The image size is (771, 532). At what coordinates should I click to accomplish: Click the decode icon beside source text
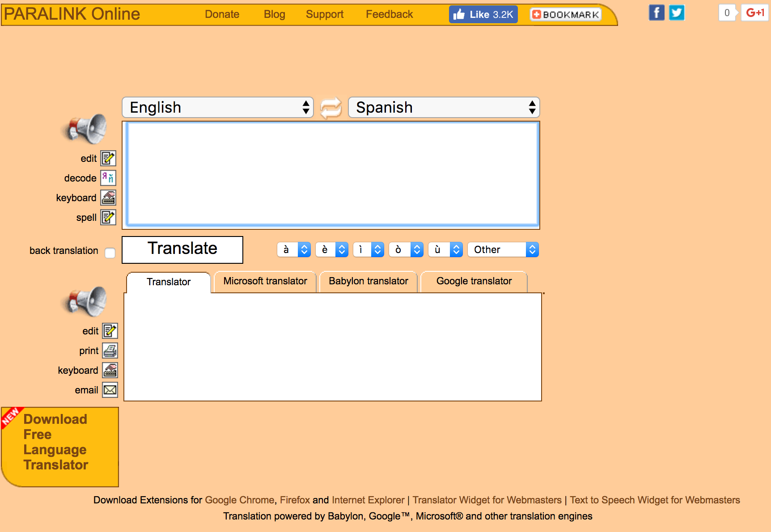click(108, 178)
